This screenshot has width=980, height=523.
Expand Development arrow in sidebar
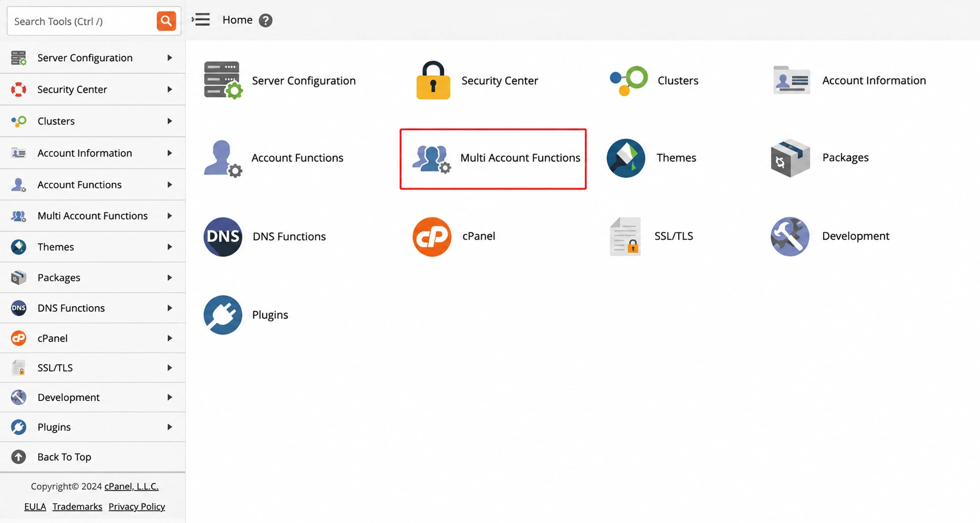click(x=170, y=397)
